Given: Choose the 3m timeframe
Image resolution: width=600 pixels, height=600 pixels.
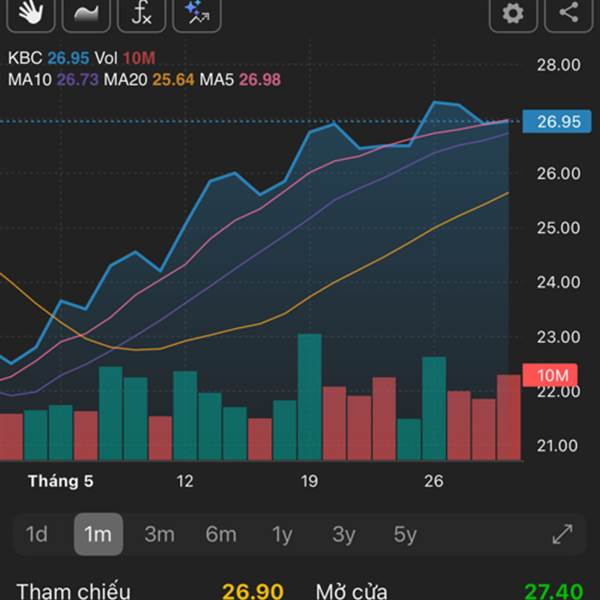Looking at the screenshot, I should click(160, 534).
